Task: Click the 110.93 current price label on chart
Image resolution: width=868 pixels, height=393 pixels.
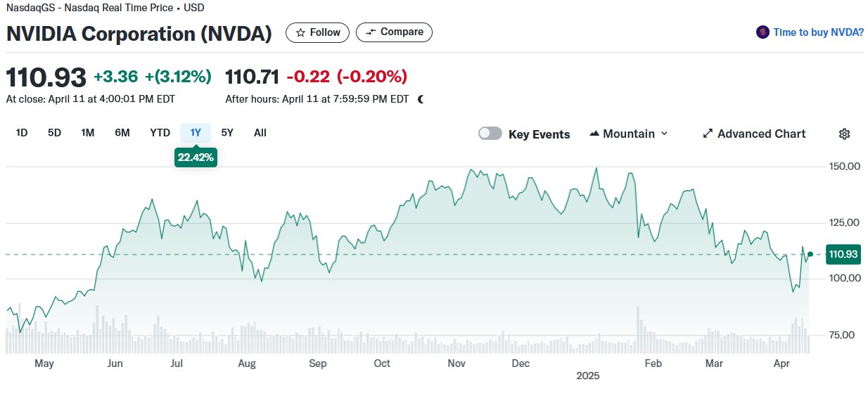Action: (x=843, y=255)
